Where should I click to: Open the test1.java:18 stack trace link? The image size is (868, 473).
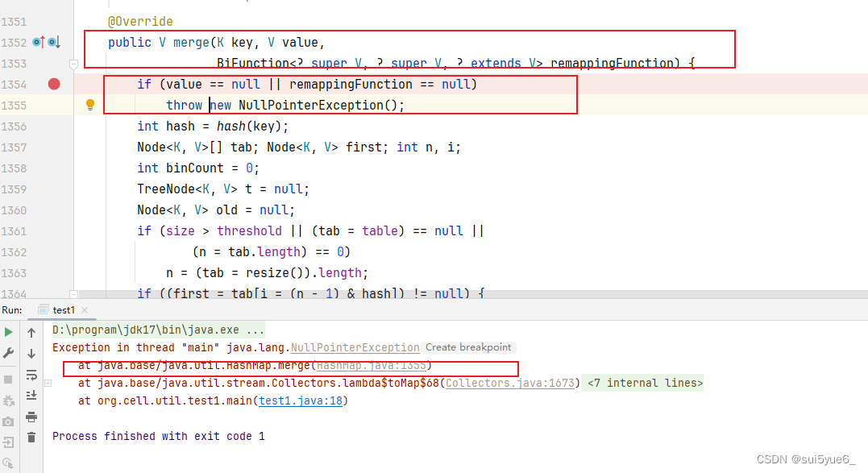[x=300, y=400]
